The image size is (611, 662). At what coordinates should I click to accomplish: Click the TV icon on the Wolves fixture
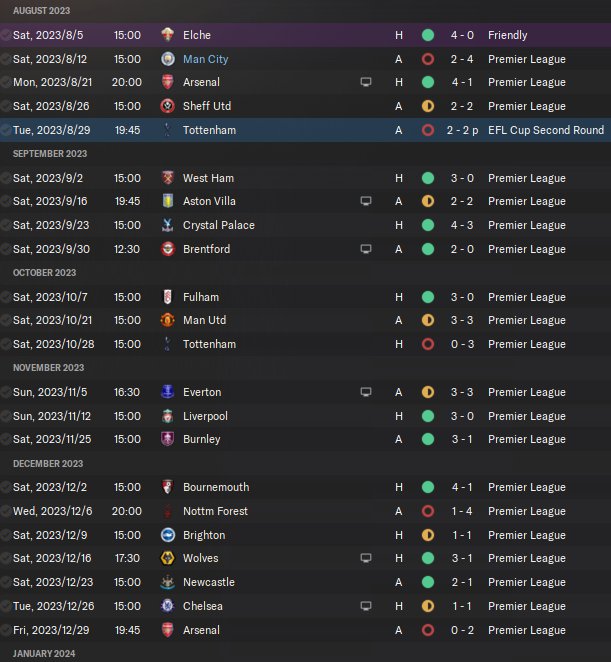click(366, 558)
